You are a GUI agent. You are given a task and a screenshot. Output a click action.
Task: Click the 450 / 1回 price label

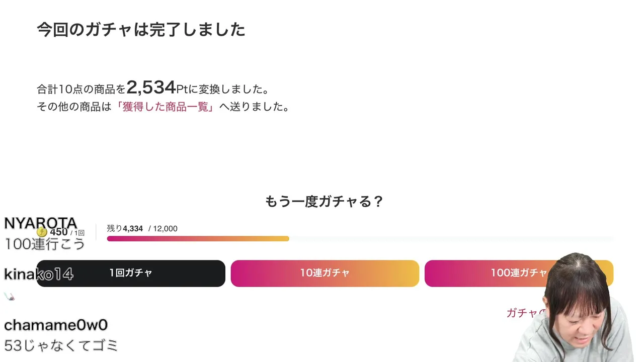point(67,232)
